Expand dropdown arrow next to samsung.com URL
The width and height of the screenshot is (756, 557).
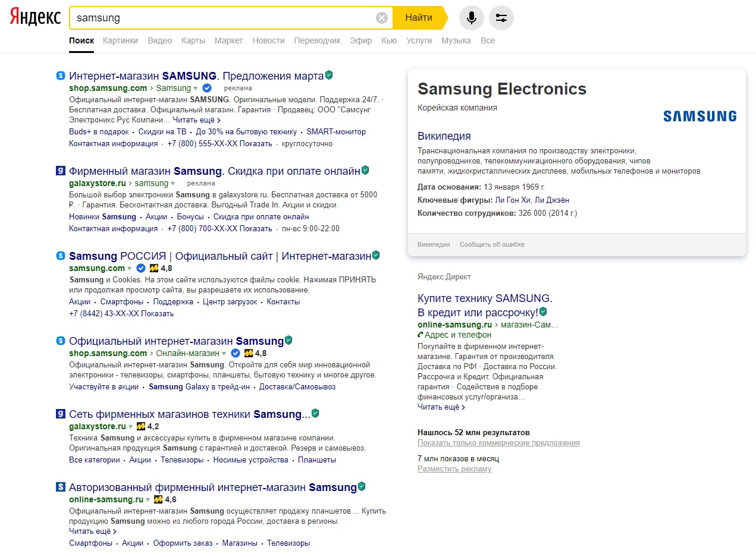130,268
